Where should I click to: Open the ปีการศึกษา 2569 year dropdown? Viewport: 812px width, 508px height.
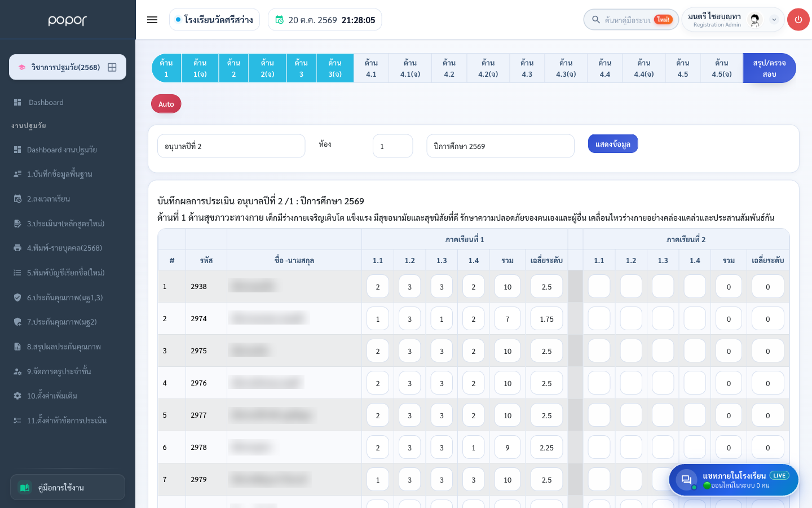[x=501, y=146]
